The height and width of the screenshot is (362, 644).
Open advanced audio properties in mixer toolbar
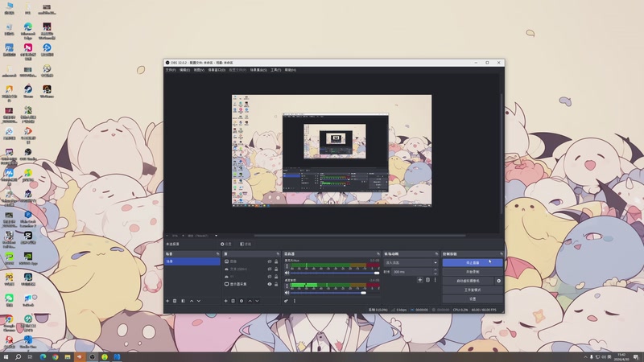287,301
